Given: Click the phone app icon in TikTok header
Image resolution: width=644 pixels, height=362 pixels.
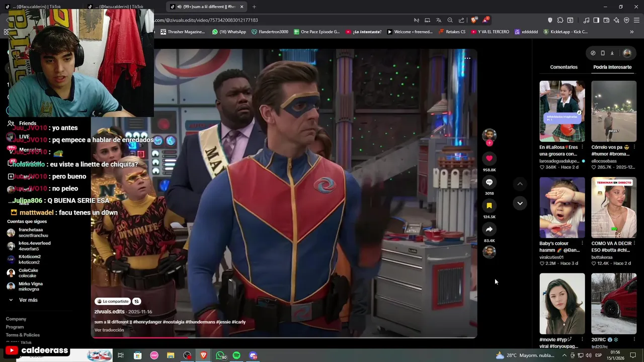Looking at the screenshot, I should tap(602, 53).
